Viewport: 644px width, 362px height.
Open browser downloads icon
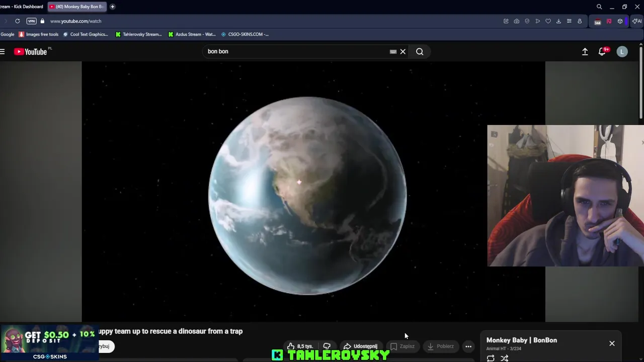tap(558, 21)
